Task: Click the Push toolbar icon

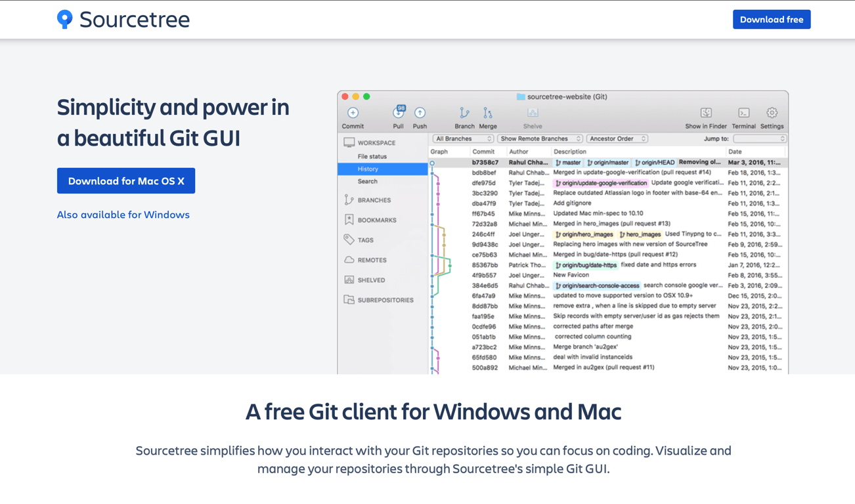Action: tap(420, 113)
